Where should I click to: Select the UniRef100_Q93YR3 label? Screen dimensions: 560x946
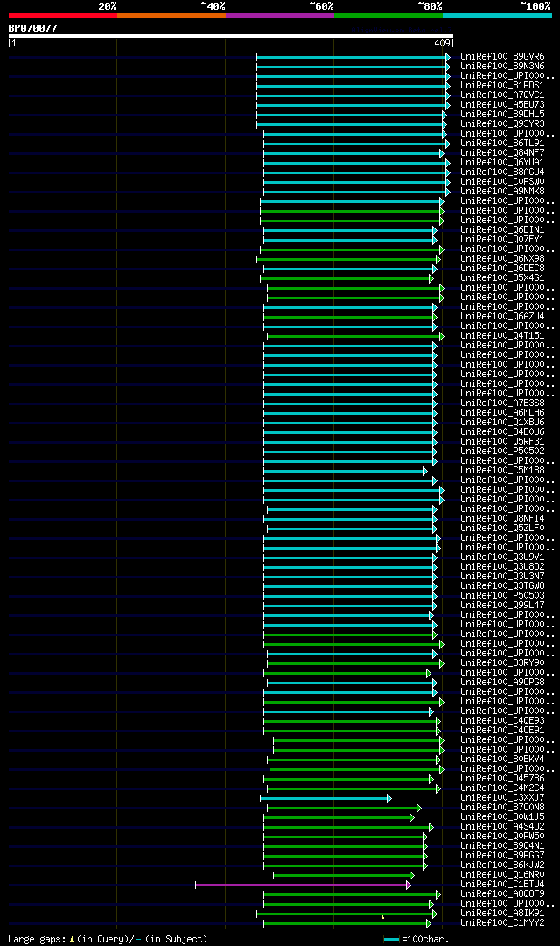502,124
